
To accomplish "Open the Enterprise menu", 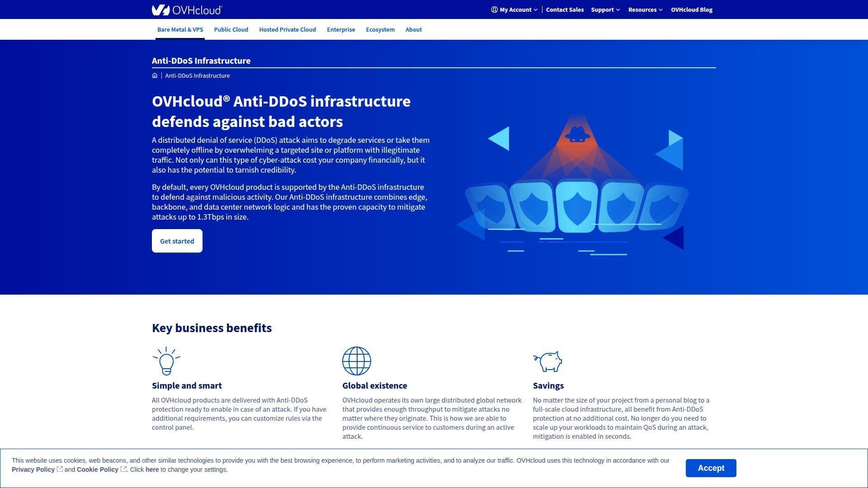I will tap(341, 29).
